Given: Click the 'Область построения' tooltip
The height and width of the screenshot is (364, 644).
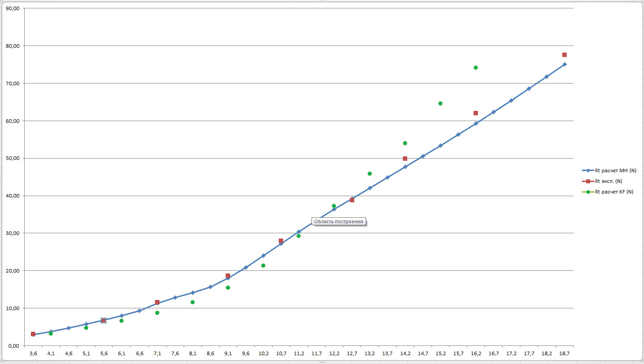Looking at the screenshot, I should (338, 221).
